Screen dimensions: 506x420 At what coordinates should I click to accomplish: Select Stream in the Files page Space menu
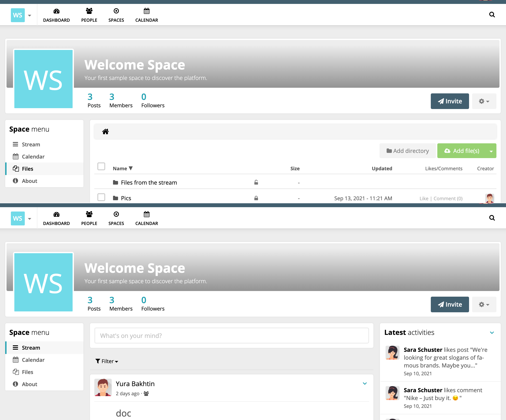pos(44,144)
